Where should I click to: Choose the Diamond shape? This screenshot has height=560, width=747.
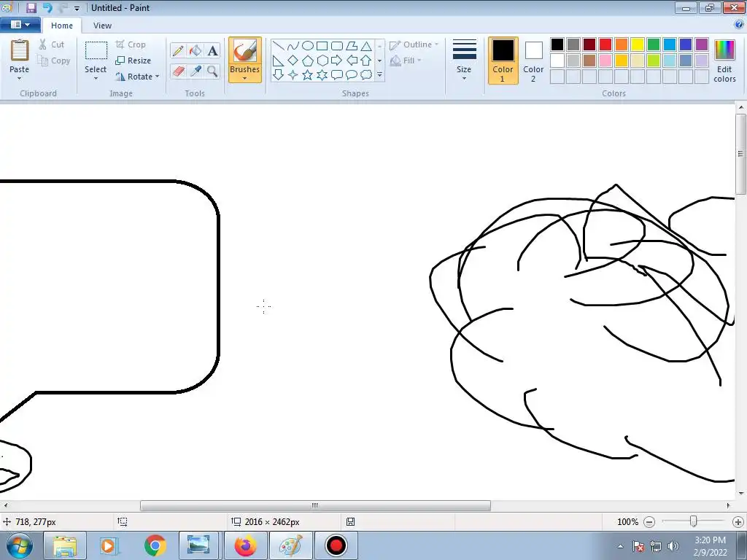pyautogui.click(x=293, y=61)
